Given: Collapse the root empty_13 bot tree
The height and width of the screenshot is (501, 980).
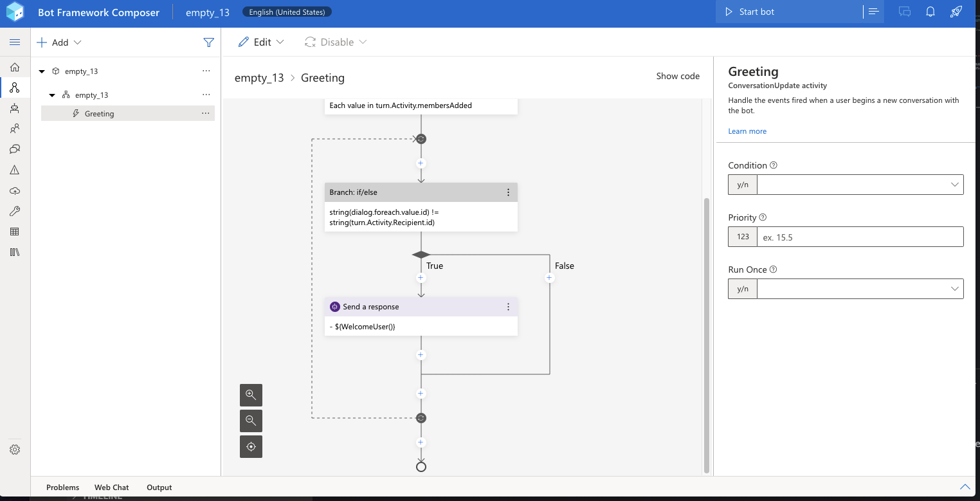Looking at the screenshot, I should [x=42, y=71].
